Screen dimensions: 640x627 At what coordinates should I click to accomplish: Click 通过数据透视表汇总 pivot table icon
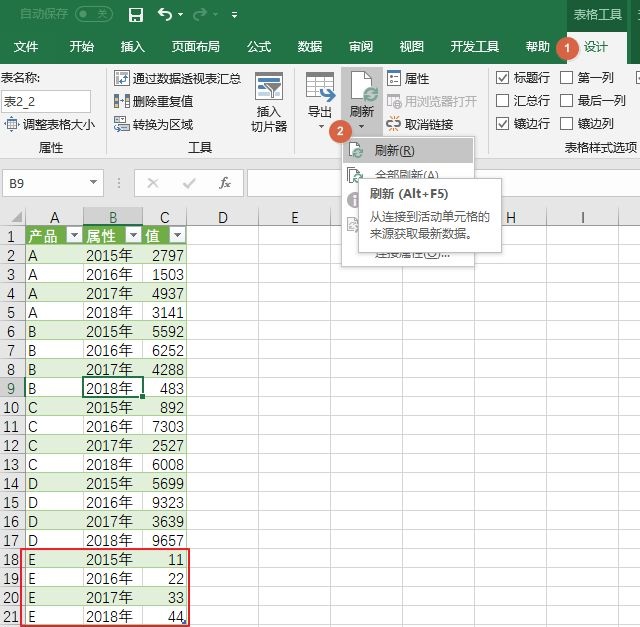pyautogui.click(x=122, y=78)
